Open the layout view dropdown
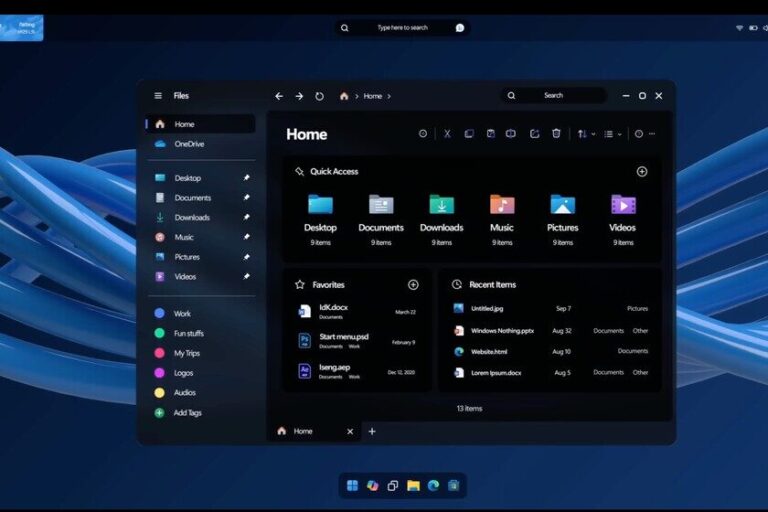The image size is (768, 512). (x=613, y=134)
